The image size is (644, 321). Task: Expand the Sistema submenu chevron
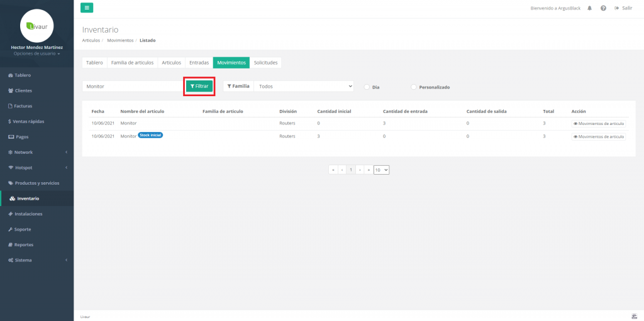point(66,260)
